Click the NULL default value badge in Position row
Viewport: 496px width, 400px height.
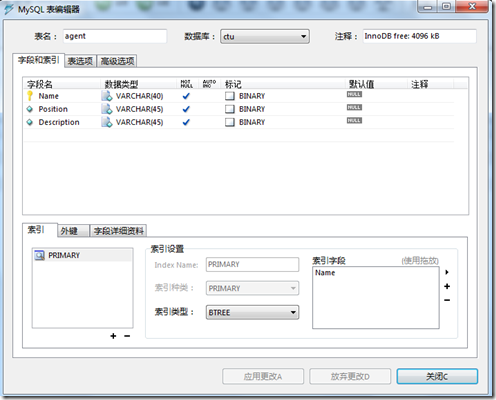pyautogui.click(x=354, y=107)
